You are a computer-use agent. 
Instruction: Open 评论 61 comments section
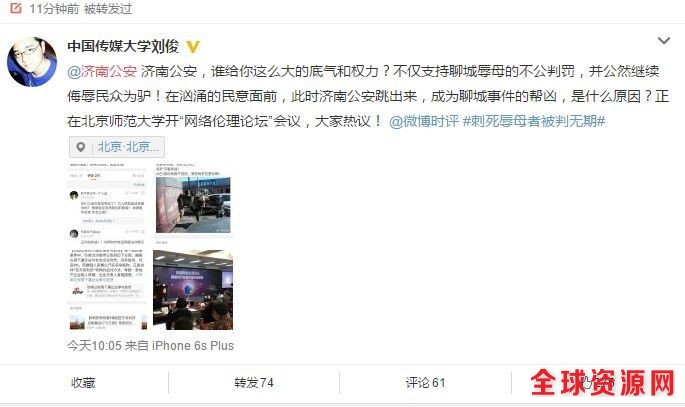coord(426,383)
